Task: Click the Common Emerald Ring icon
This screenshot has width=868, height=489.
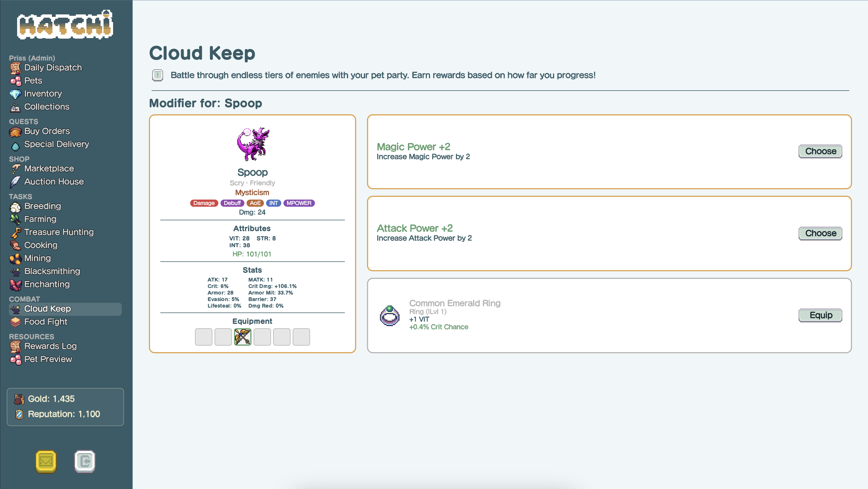Action: click(x=389, y=316)
